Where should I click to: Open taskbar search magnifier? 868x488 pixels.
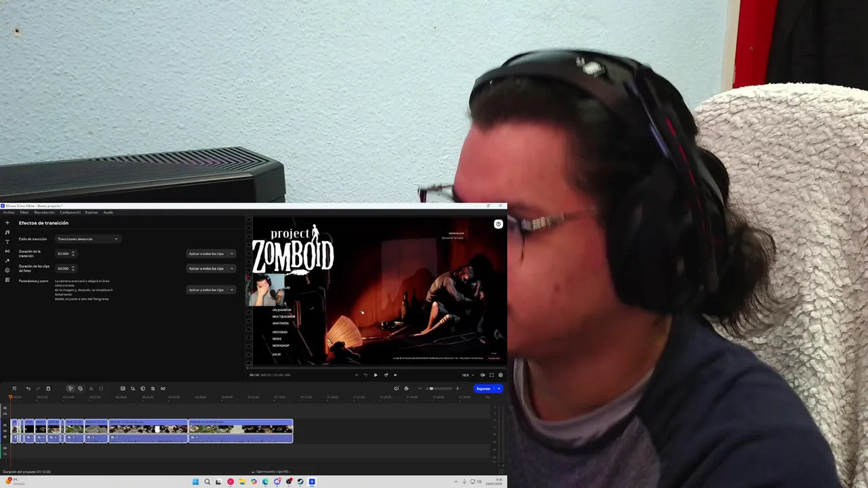coord(207,482)
